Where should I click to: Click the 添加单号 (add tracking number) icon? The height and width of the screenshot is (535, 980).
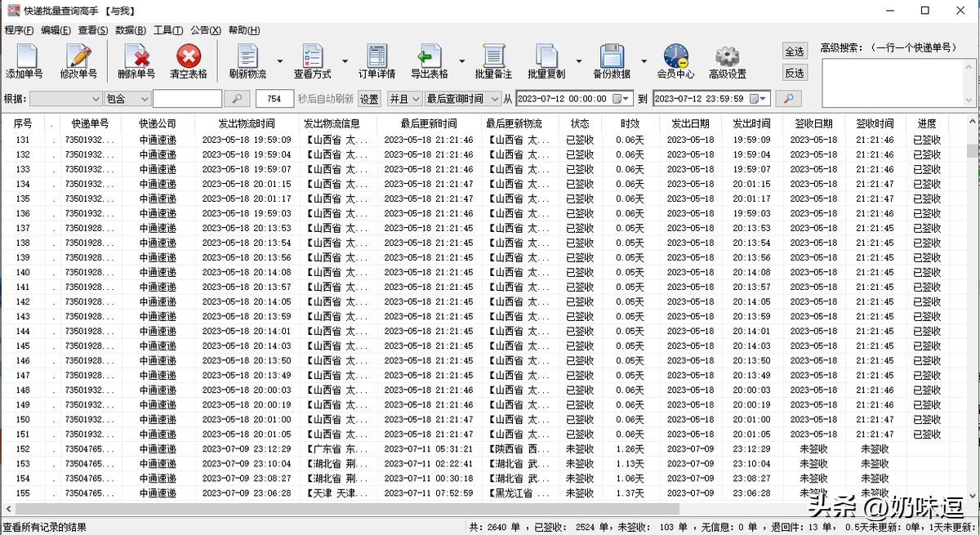coord(24,57)
